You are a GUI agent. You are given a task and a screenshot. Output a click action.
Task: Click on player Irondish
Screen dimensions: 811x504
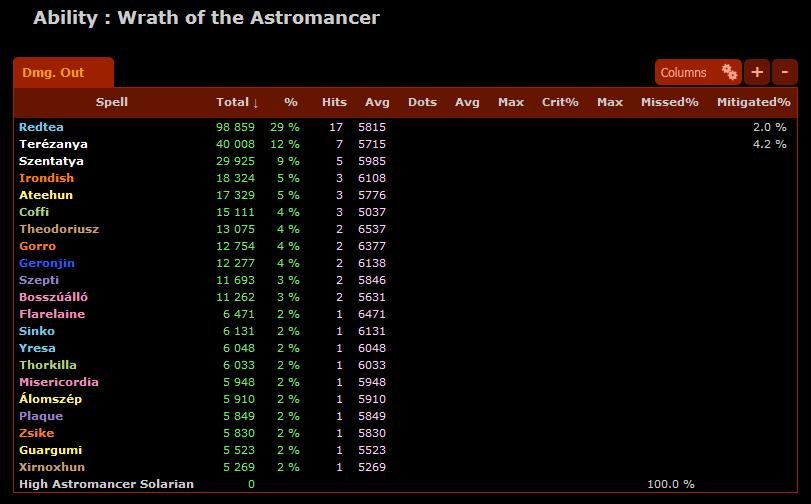click(46, 178)
